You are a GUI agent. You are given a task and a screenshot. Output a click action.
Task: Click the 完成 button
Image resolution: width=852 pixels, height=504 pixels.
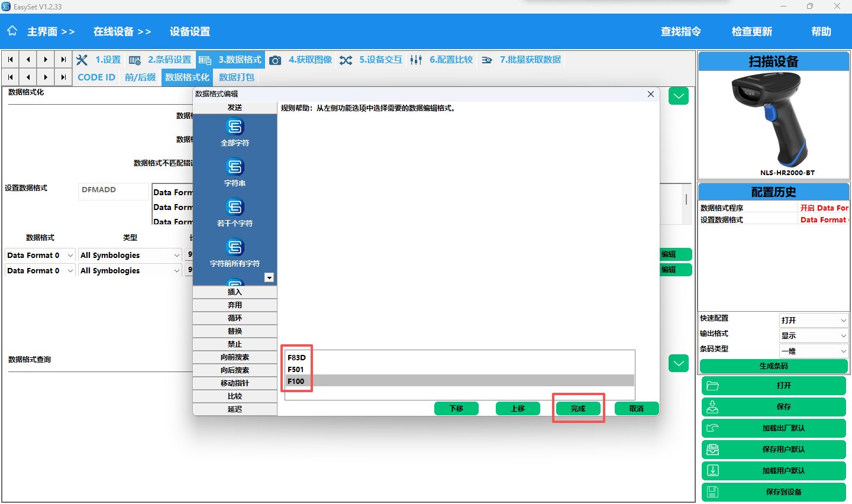point(578,409)
